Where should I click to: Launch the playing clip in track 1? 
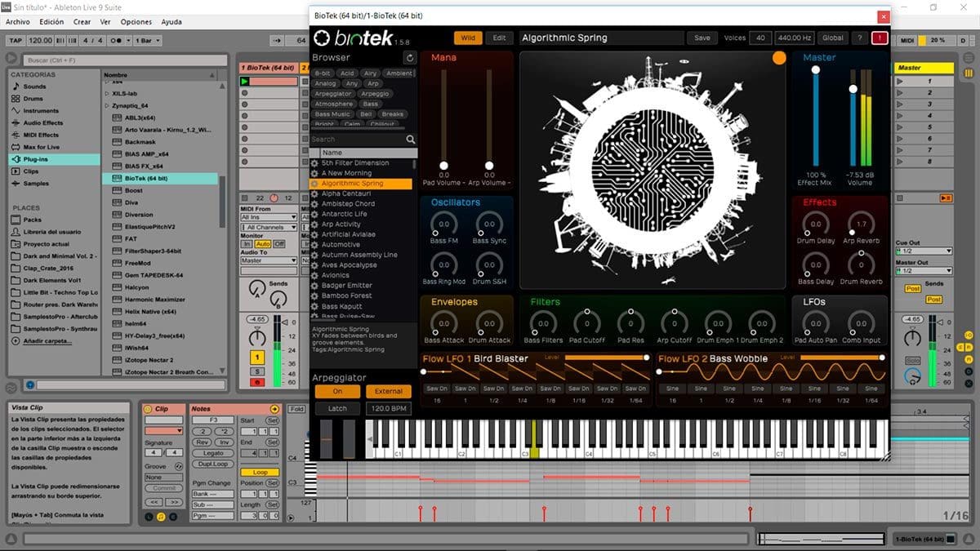click(x=244, y=81)
